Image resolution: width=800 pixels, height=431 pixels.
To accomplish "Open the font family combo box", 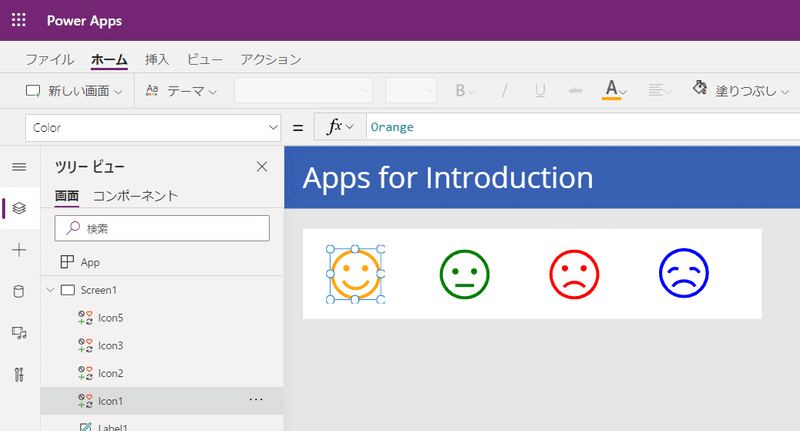I will tap(303, 91).
